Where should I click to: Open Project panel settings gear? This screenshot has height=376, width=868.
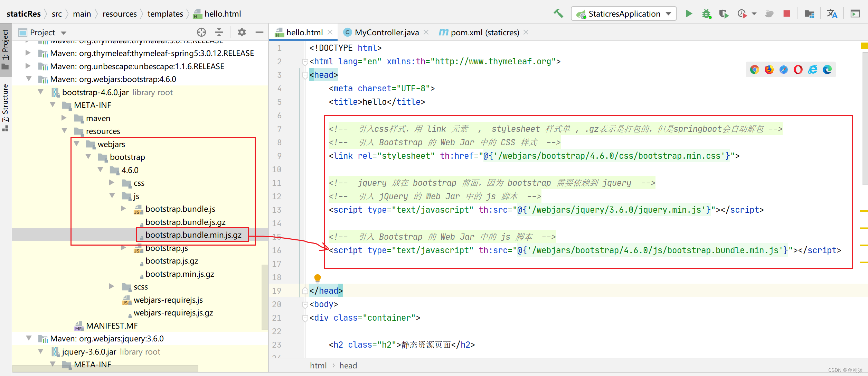click(242, 32)
